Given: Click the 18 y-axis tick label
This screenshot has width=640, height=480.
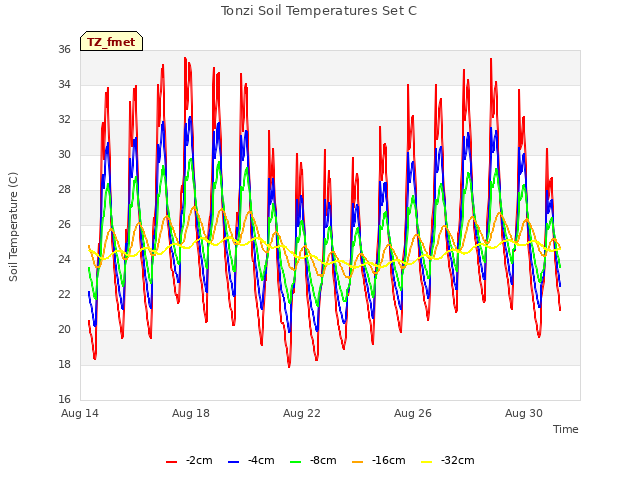Looking at the screenshot, I should pos(64,364).
